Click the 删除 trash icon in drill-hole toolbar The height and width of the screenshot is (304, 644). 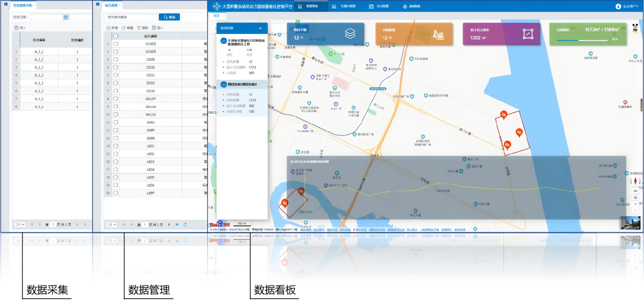click(x=139, y=28)
